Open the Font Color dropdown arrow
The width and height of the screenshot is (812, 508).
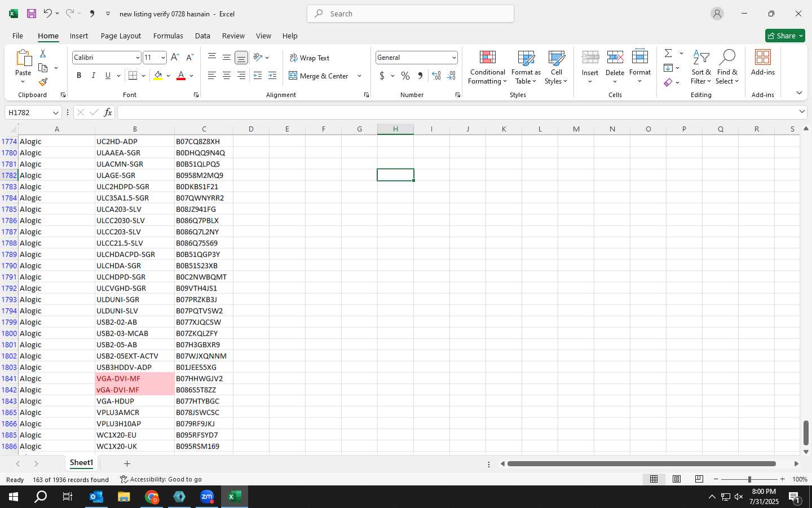[192, 76]
